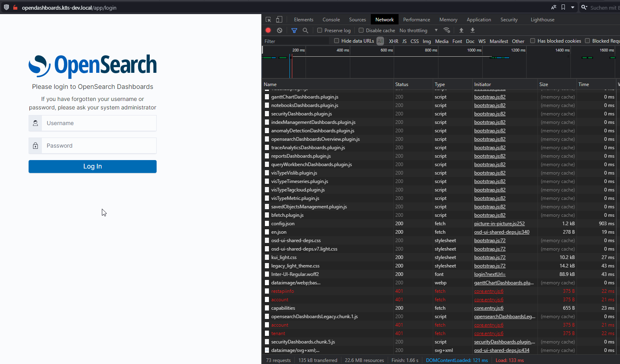This screenshot has width=620, height=364.
Task: Open the picture-in-picture.js:252 initiator link
Action: pos(499,224)
